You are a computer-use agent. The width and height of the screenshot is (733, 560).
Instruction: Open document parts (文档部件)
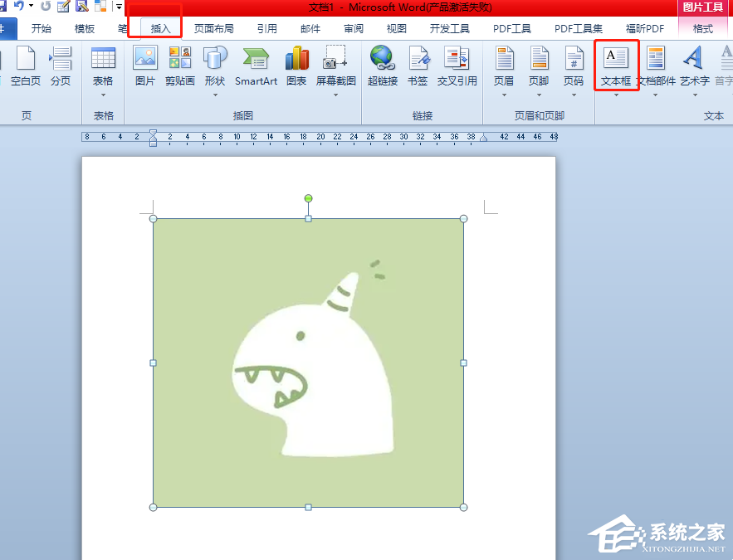(656, 66)
